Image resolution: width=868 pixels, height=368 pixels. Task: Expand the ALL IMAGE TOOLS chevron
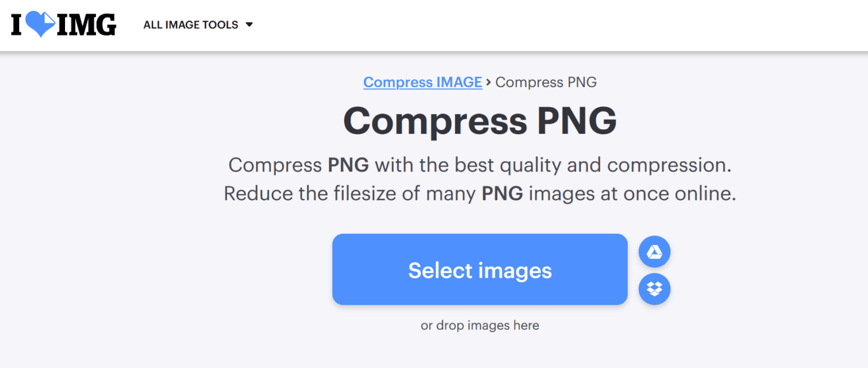(x=250, y=25)
